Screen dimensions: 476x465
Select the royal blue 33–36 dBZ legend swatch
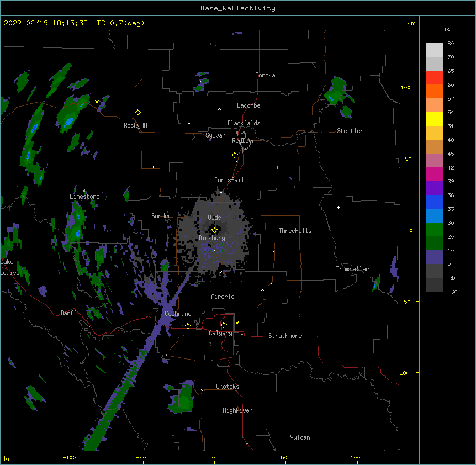[x=434, y=202]
